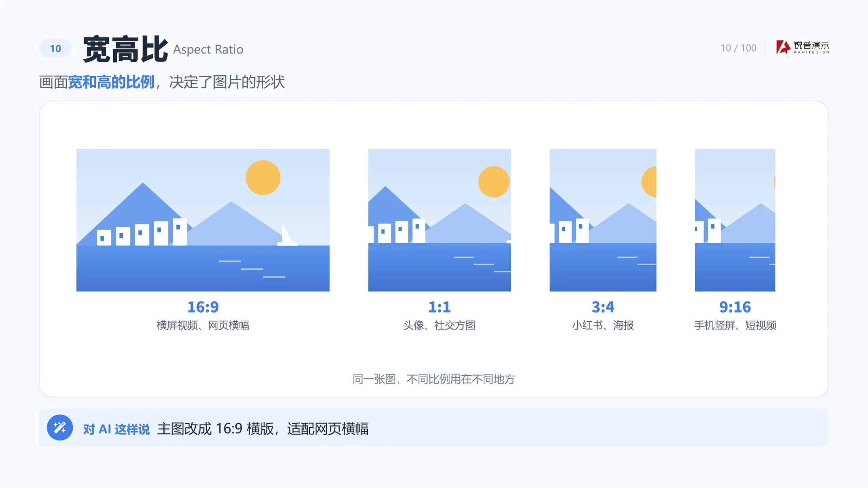Select the 16:9 landscape thumbnail
This screenshot has width=868, height=488.
point(203,220)
